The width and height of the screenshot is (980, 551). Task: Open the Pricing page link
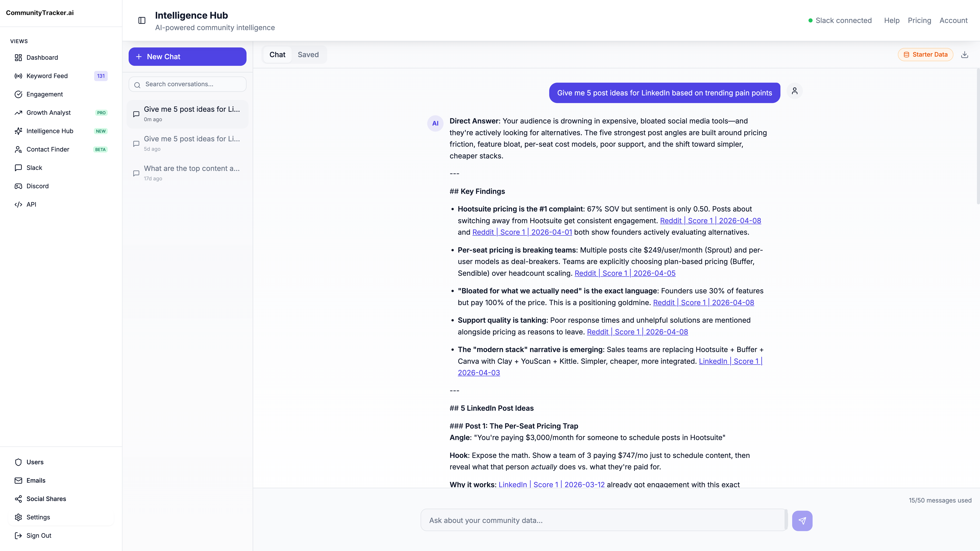(x=919, y=21)
